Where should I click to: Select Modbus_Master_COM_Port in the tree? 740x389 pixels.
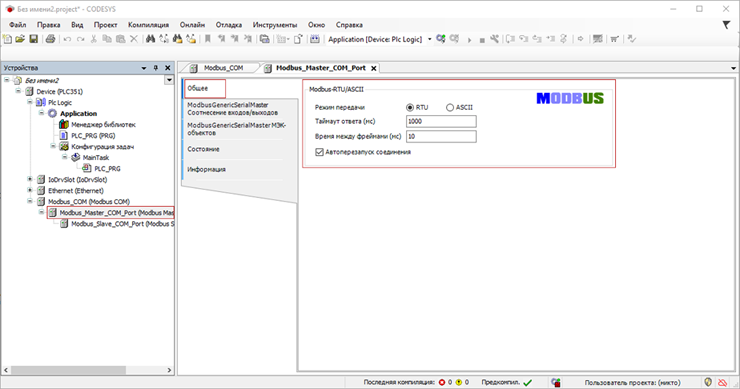117,213
